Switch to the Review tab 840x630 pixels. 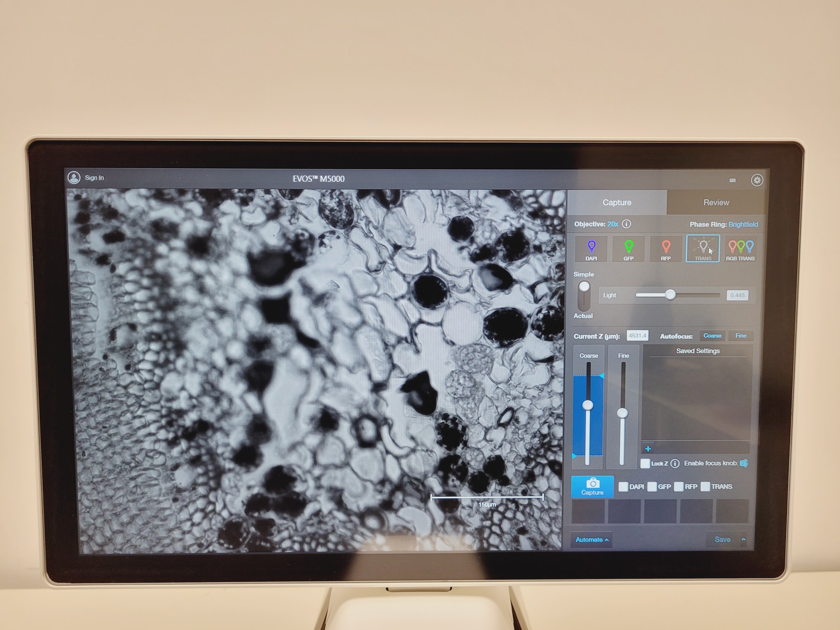point(716,202)
